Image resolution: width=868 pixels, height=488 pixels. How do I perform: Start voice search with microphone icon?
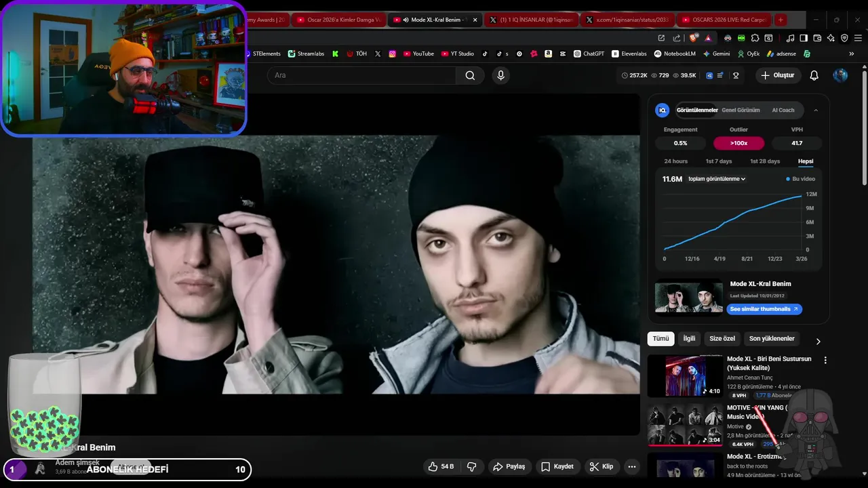tap(501, 75)
